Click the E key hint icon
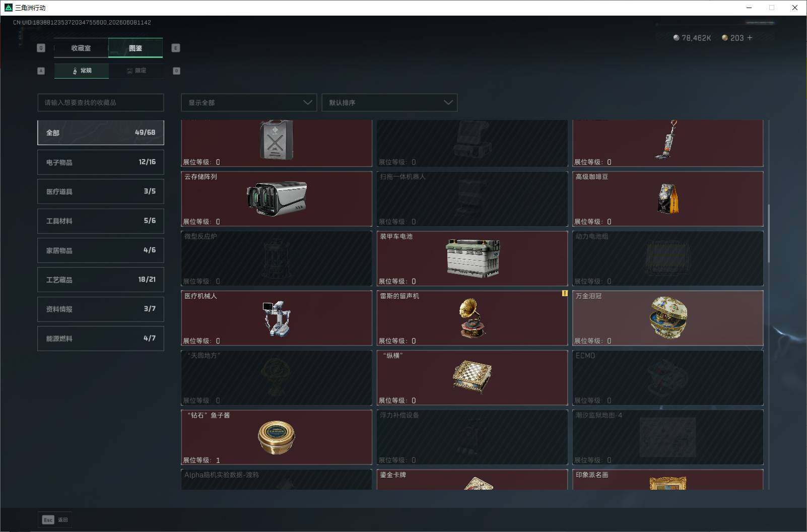807x532 pixels. click(176, 48)
